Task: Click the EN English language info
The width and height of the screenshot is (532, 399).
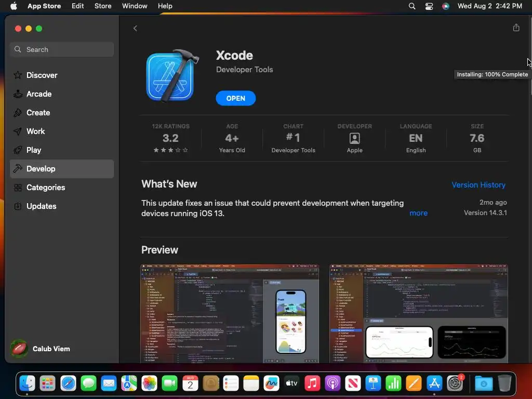Action: click(416, 138)
